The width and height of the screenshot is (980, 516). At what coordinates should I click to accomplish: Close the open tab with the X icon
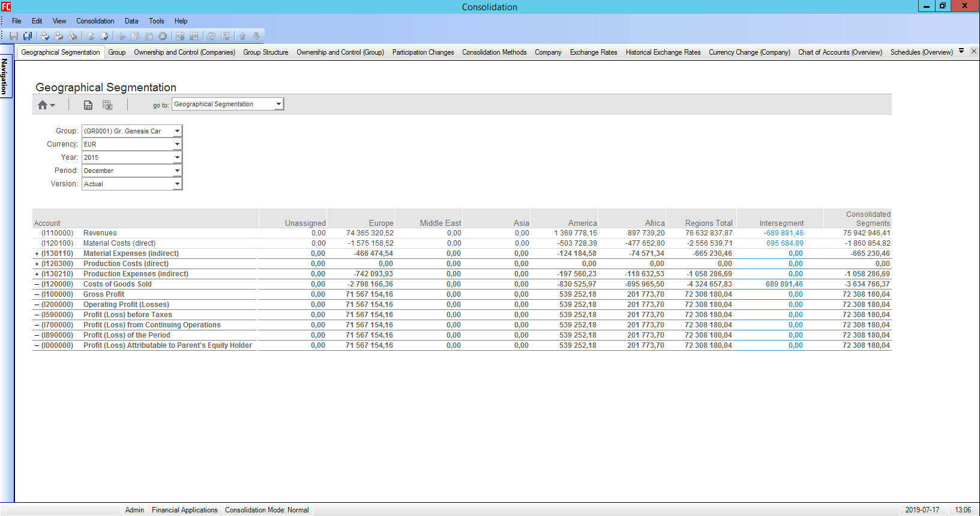(973, 52)
